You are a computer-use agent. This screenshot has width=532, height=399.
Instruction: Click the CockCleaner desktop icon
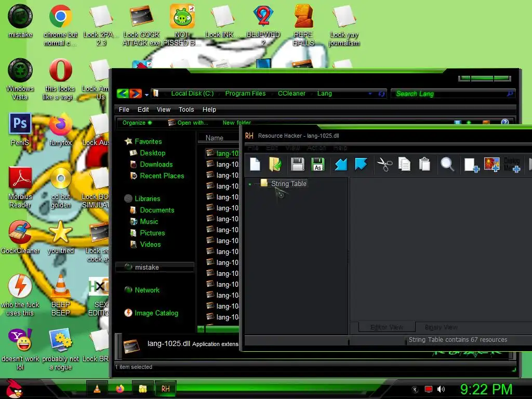coord(20,237)
